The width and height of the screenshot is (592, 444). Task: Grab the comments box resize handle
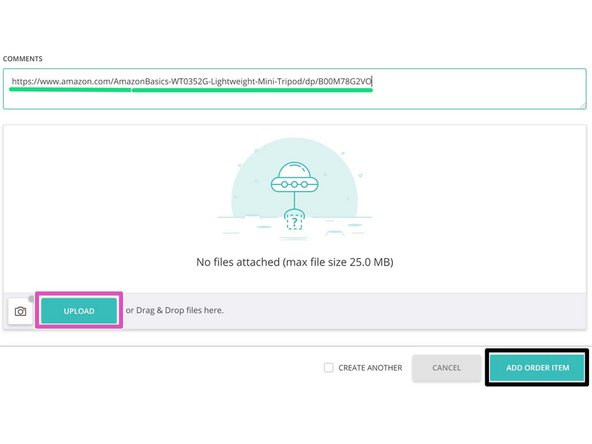click(583, 106)
